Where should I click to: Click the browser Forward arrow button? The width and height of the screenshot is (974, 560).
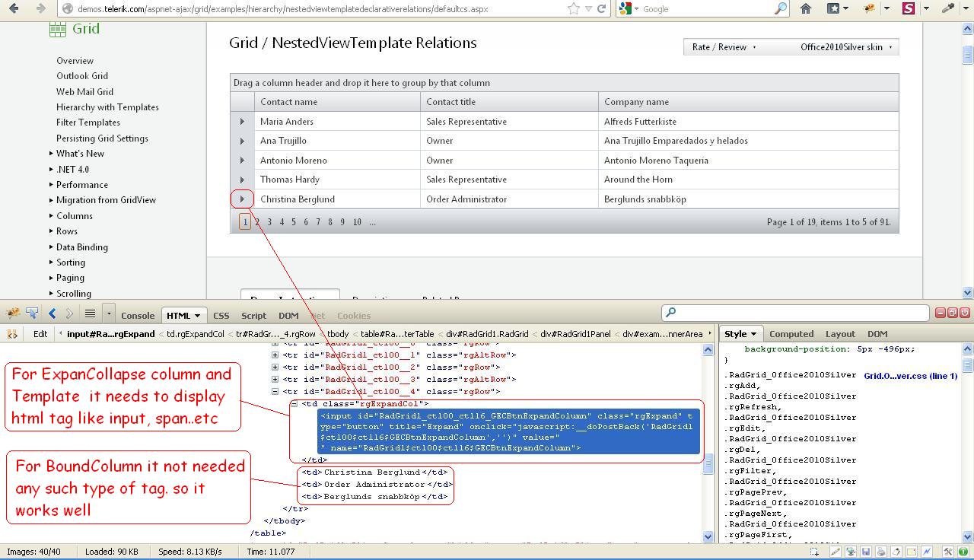click(40, 8)
